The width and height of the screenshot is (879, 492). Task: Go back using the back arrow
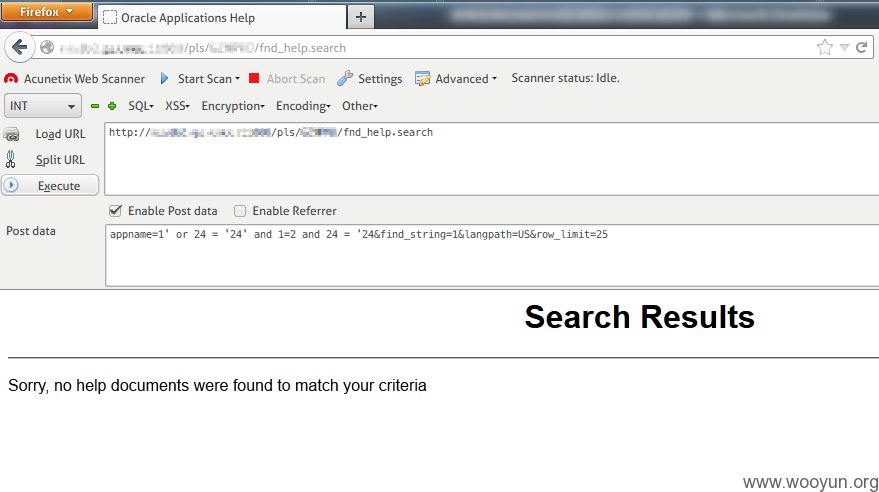click(x=20, y=48)
